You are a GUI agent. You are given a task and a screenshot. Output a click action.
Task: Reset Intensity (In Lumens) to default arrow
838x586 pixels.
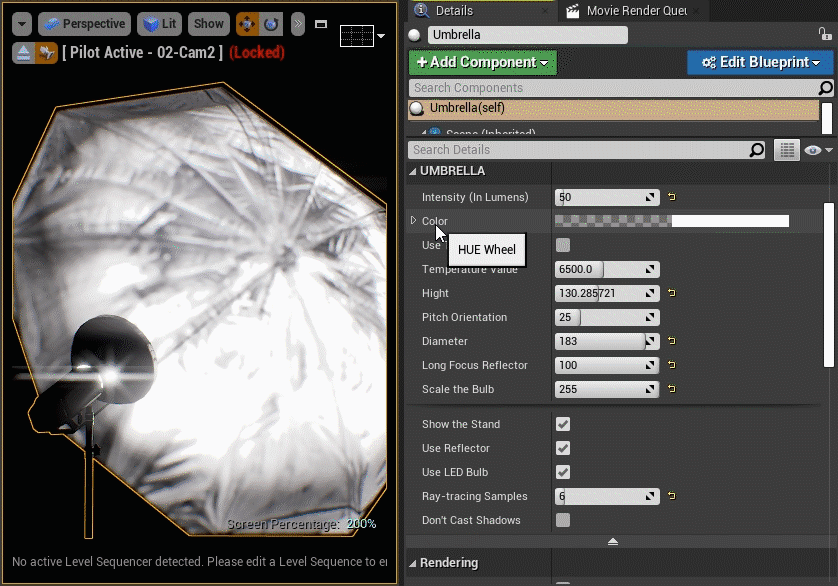click(x=672, y=197)
